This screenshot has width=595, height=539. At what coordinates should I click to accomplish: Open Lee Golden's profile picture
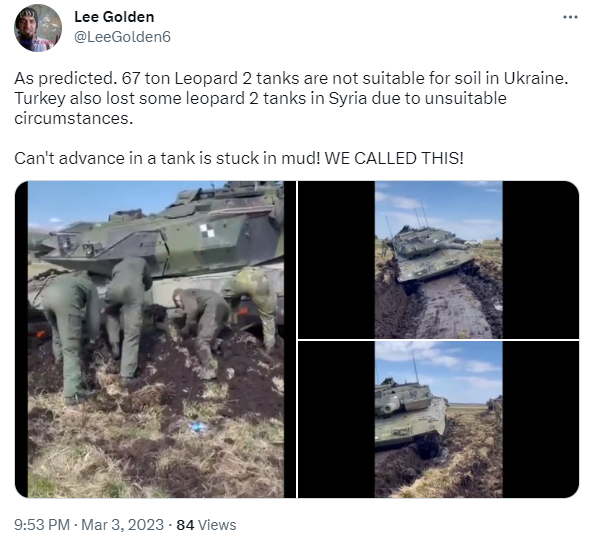pos(38,28)
